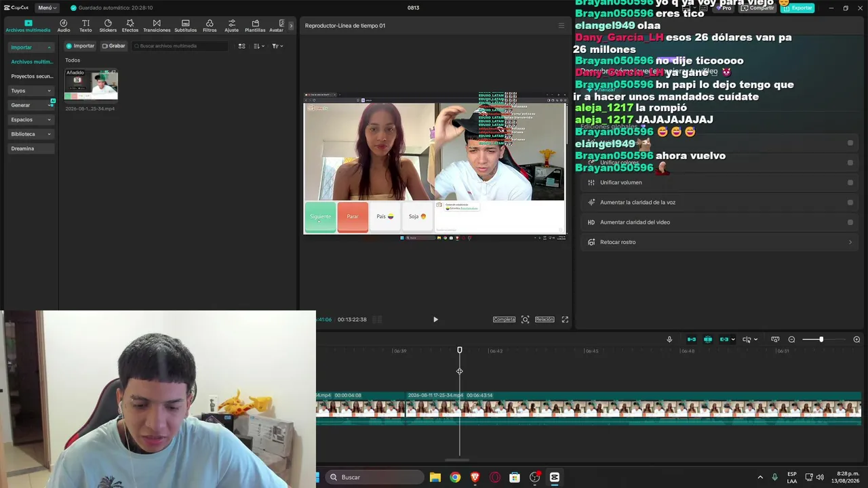This screenshot has height=488, width=868.
Task: Expand the Tuyos sidebar section
Action: point(31,91)
